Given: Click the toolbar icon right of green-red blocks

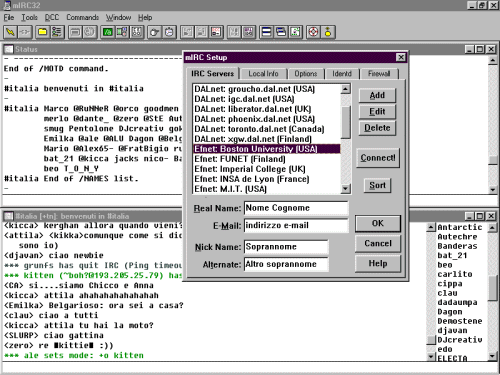Looking at the screenshot, I should (136, 32).
